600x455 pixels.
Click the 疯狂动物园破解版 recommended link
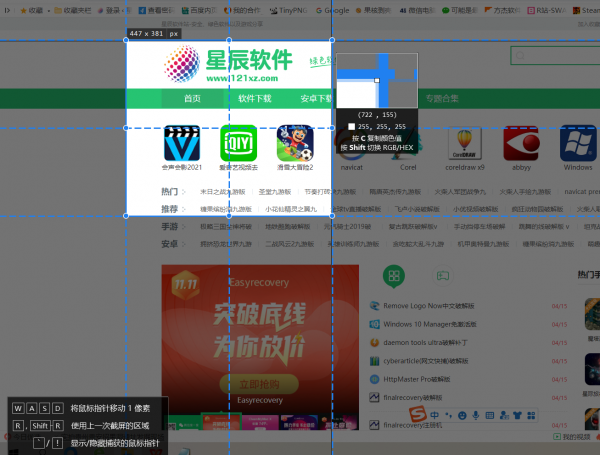[x=537, y=209]
